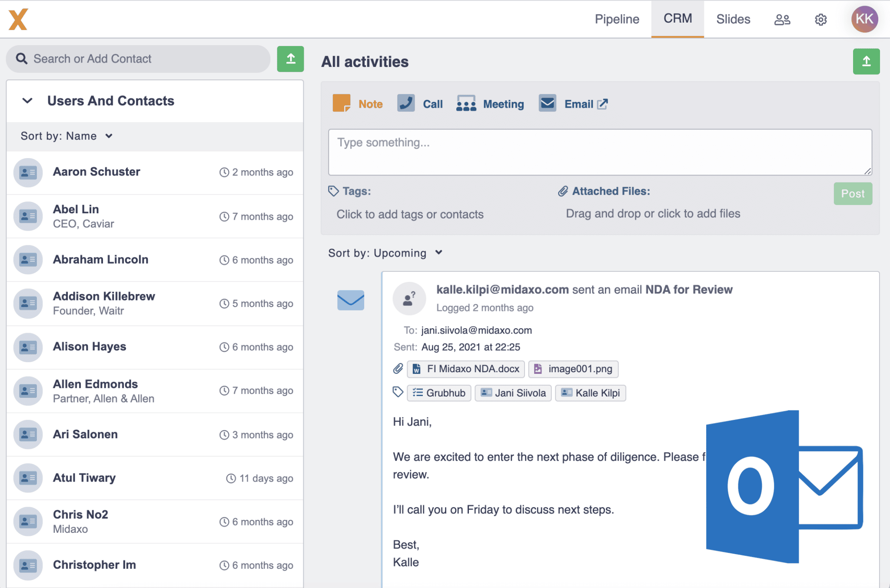Open the Sort by: Upcoming dropdown

(385, 253)
